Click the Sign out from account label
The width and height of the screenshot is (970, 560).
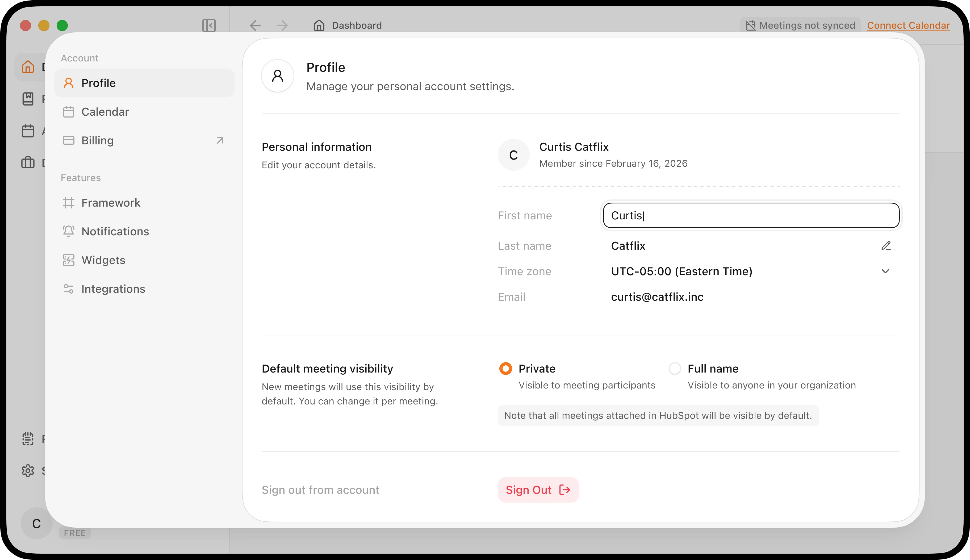pos(320,490)
